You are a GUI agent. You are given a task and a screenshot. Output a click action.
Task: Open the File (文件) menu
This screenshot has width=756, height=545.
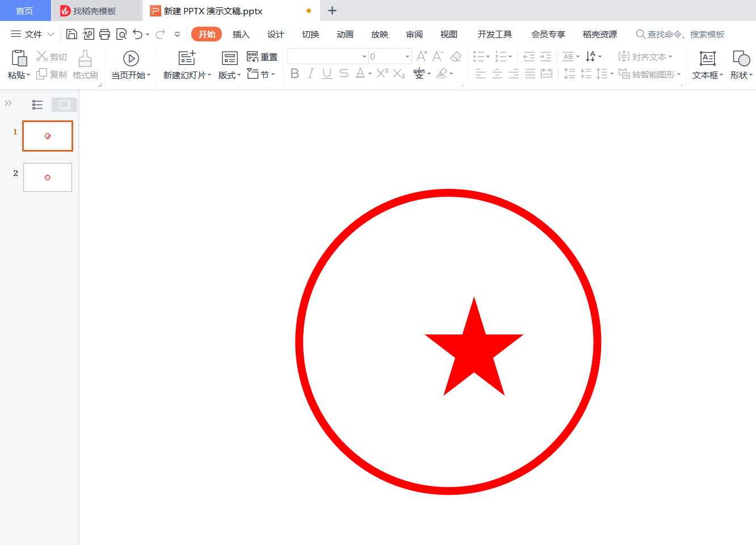(x=32, y=34)
